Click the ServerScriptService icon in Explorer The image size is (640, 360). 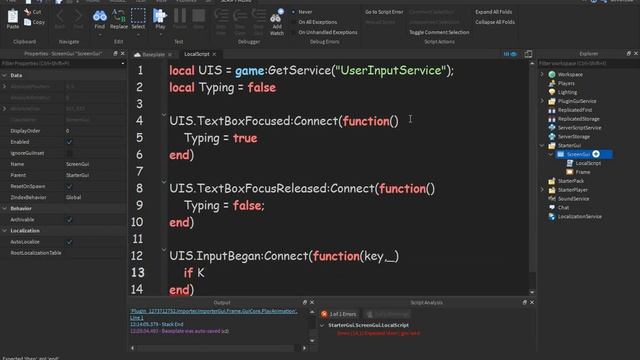(x=552, y=128)
